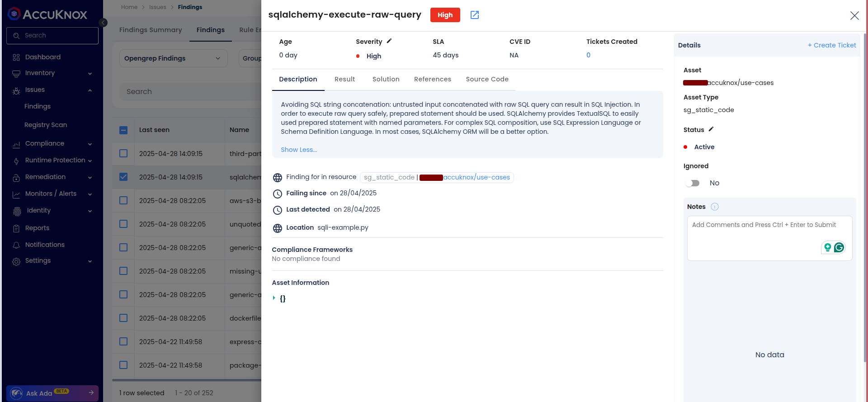
Task: Check the dockerfile row checkbox
Action: point(123,318)
